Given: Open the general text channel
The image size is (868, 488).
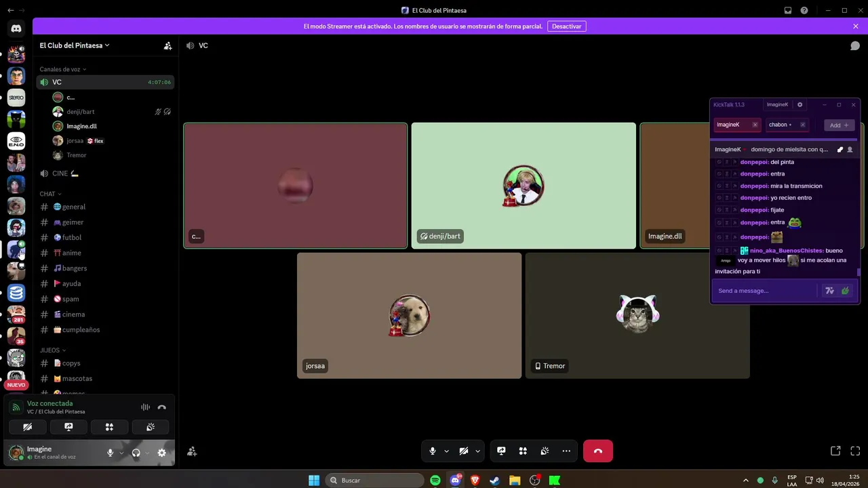Looking at the screenshot, I should point(105,207).
